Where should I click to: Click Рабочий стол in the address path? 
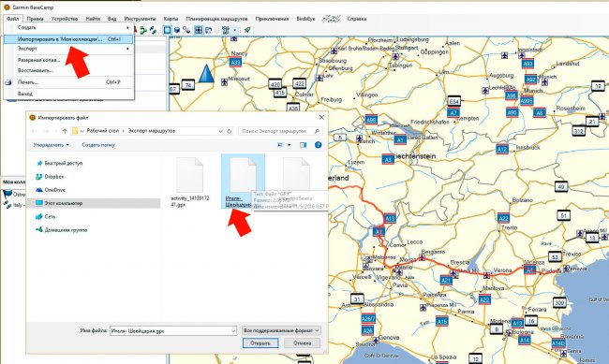(x=102, y=131)
